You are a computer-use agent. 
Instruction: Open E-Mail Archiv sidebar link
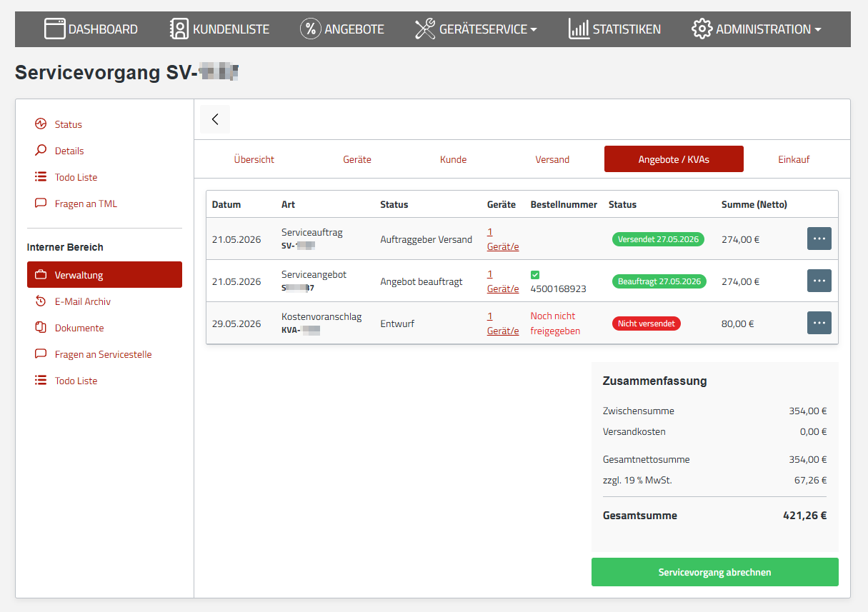83,301
